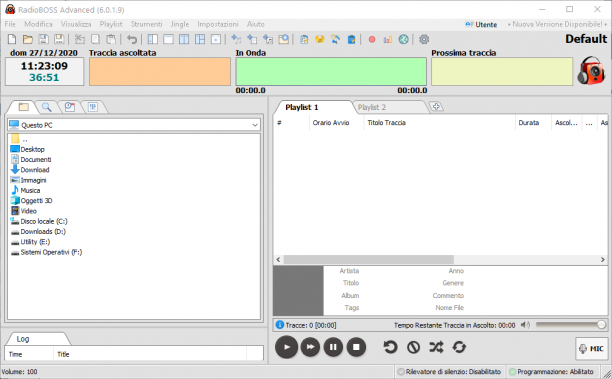Mute using the speaker icon
The image size is (612, 379).
coord(525,325)
